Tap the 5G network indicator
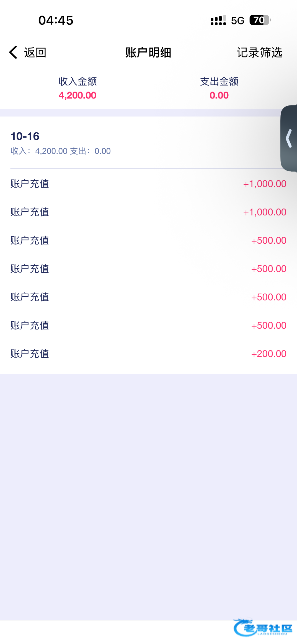This screenshot has height=644, width=297. (x=237, y=21)
